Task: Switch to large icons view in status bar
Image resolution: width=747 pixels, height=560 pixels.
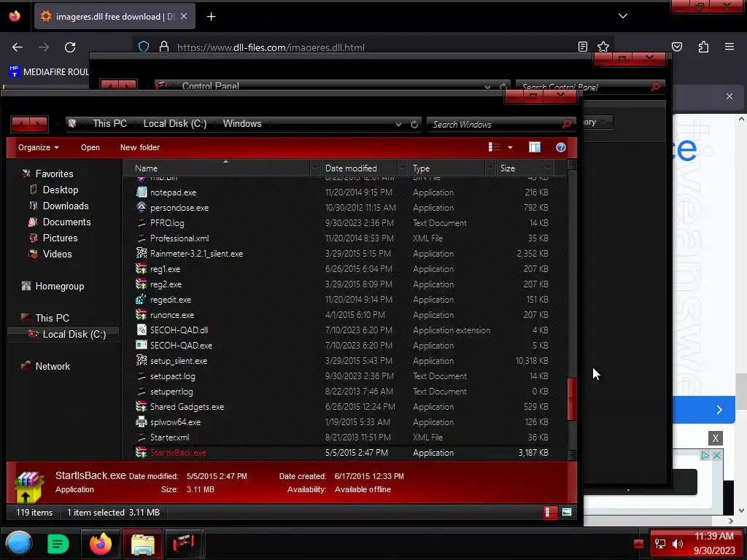Action: (x=566, y=513)
